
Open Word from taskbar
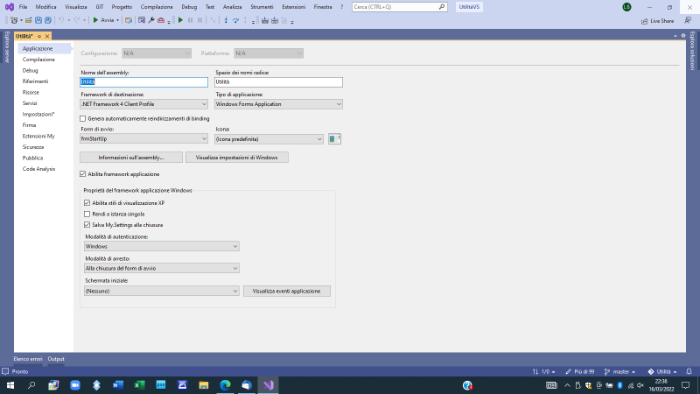(118, 385)
